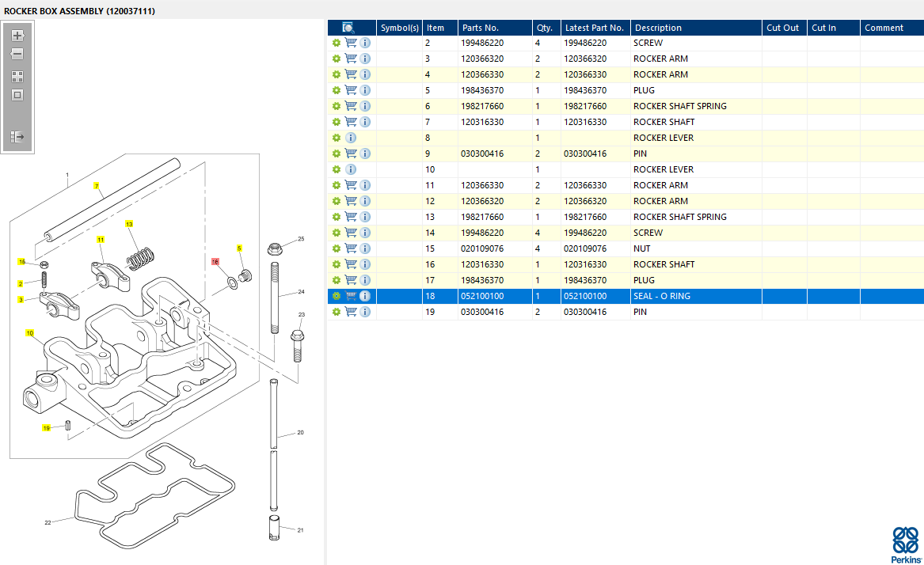Add item 15 NUT to shopping cart

tap(351, 248)
